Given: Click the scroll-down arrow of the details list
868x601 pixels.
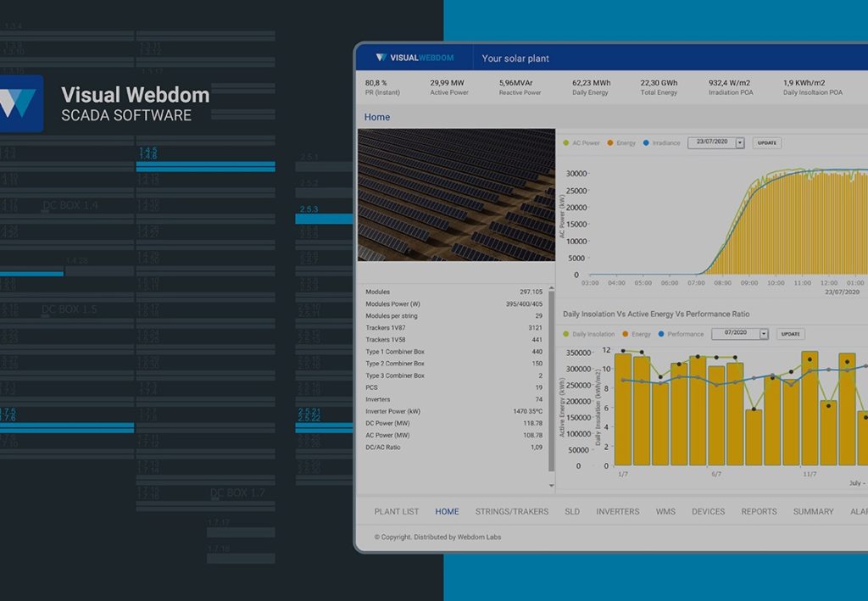Looking at the screenshot, I should (551, 486).
